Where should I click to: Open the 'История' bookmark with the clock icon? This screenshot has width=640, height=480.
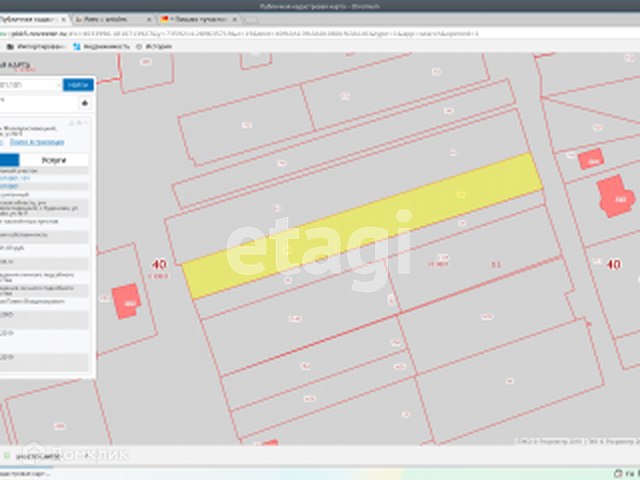[154, 47]
